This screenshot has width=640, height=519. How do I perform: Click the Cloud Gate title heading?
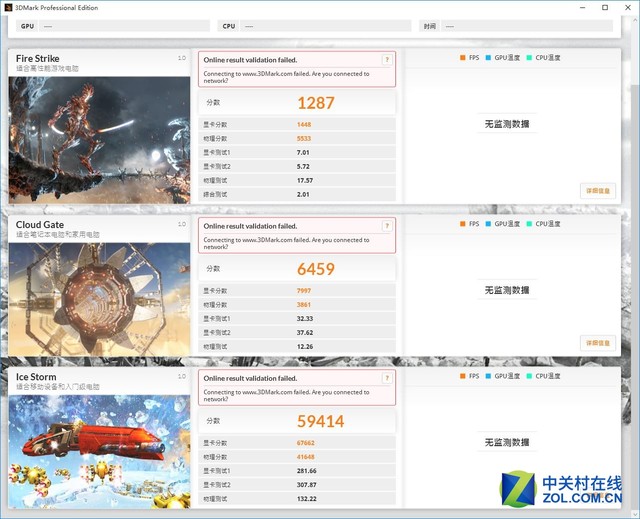point(40,224)
